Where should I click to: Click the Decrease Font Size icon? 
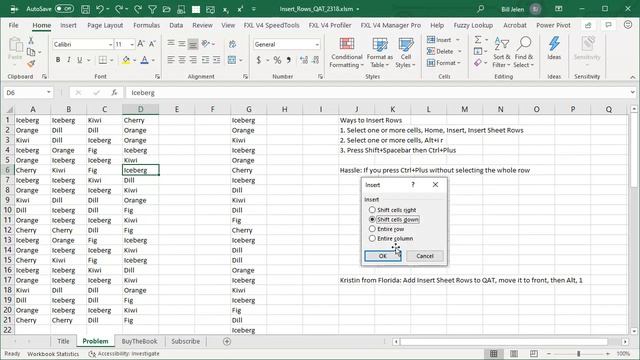pyautogui.click(x=152, y=44)
